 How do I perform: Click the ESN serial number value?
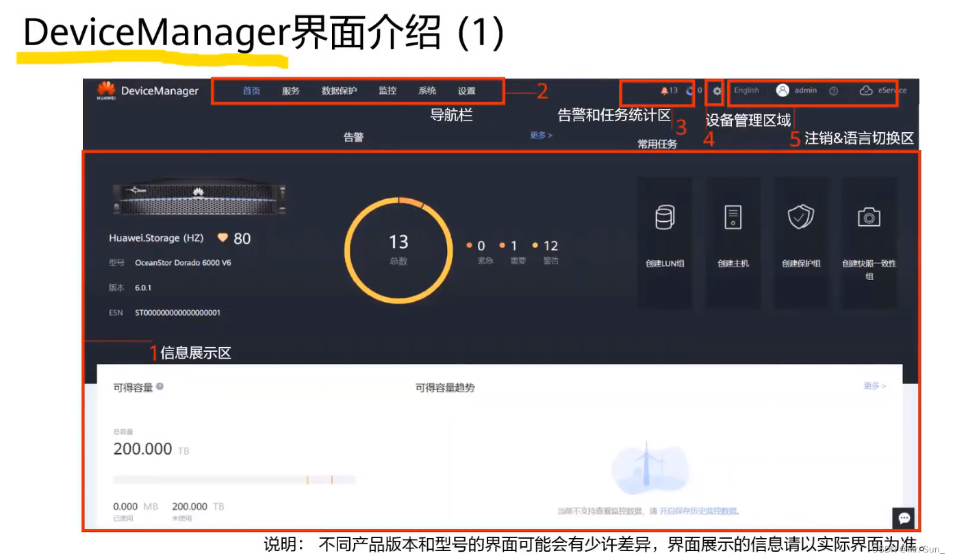177,313
